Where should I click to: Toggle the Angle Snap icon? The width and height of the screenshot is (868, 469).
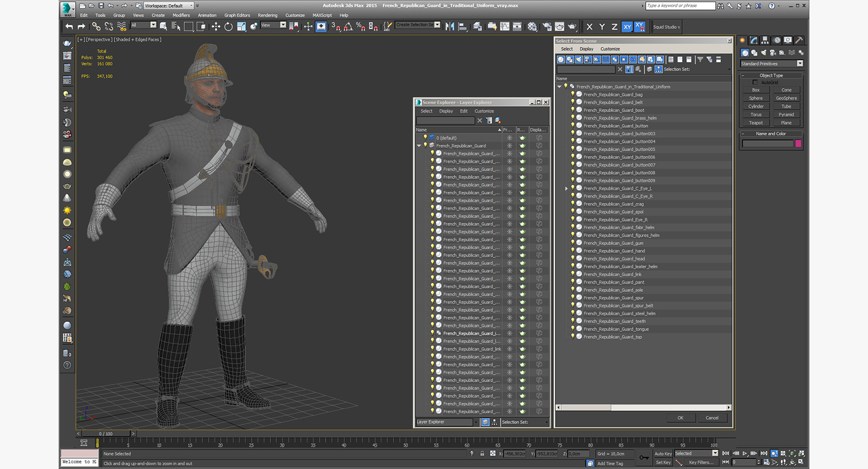(348, 26)
